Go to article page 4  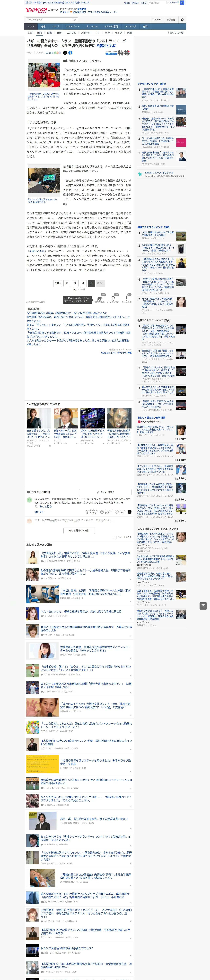83,283
